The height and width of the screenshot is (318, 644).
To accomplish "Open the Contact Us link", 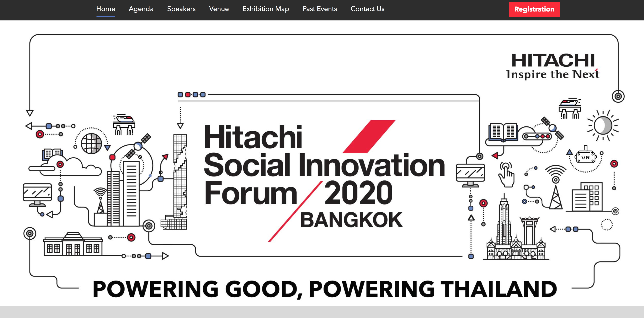I will [x=367, y=9].
